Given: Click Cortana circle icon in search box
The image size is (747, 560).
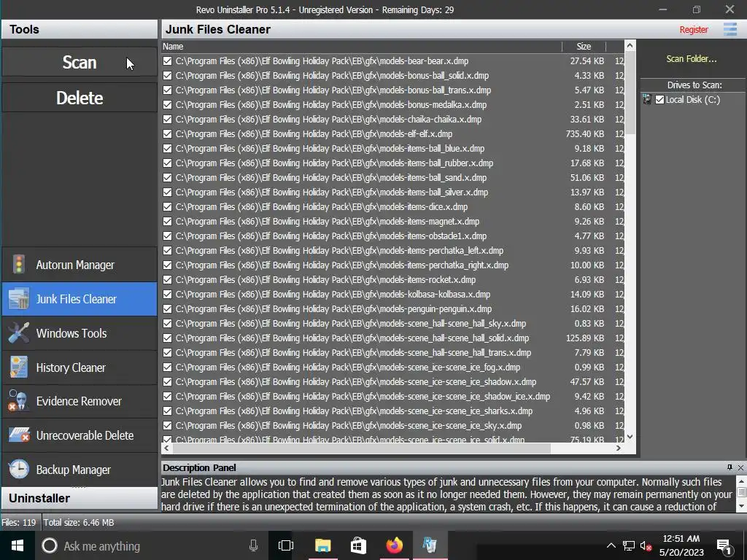Looking at the screenshot, I should [50, 545].
